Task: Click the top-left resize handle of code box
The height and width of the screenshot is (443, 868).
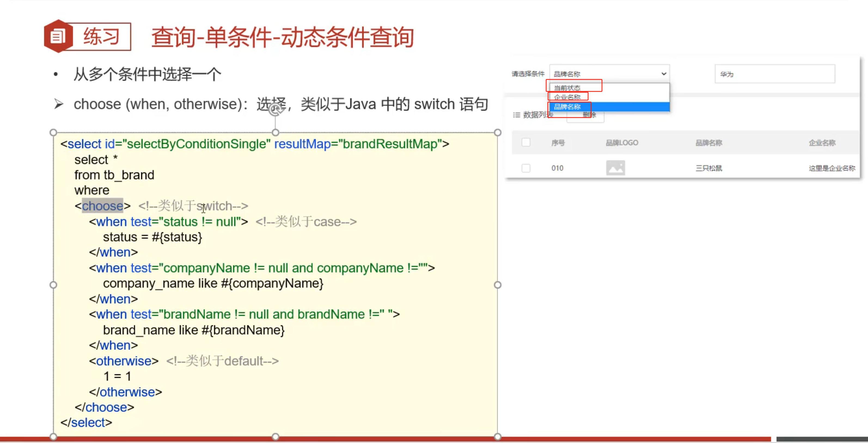Action: [x=53, y=133]
